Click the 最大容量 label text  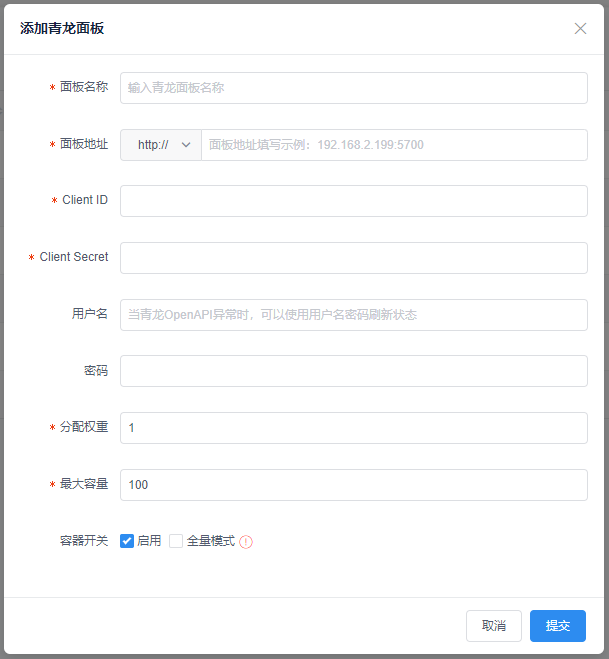(x=84, y=484)
